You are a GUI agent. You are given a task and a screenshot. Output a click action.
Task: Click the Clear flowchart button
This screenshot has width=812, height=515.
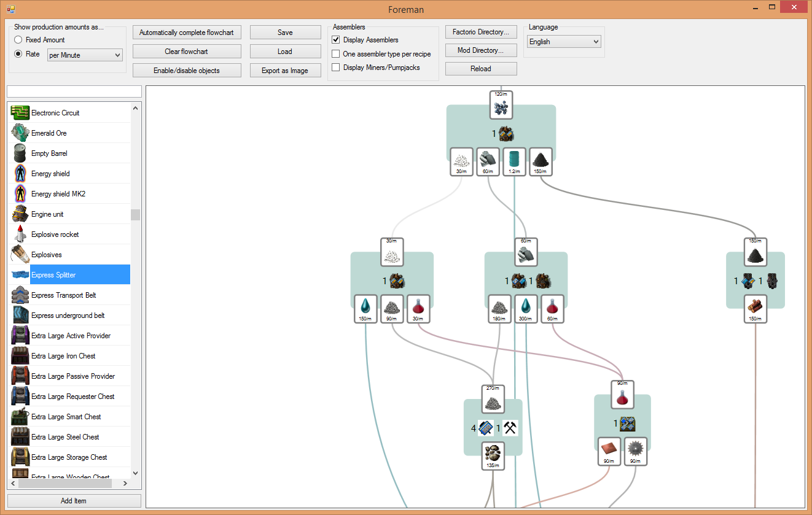coord(187,52)
